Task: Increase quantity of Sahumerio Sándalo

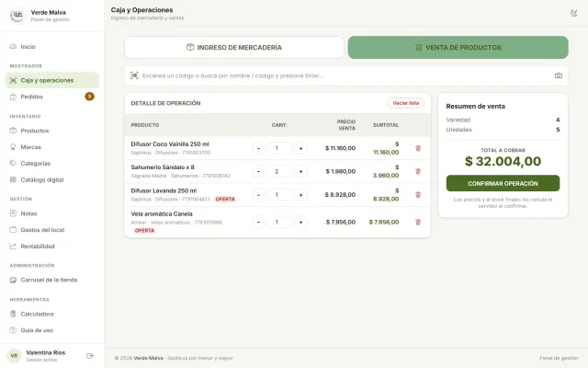Action: pos(300,171)
